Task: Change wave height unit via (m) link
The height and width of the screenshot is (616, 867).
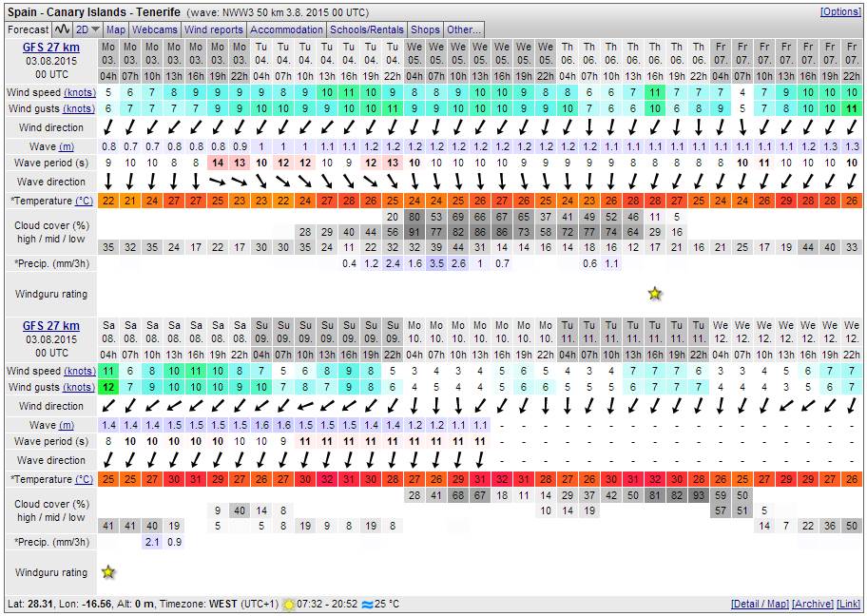Action: (x=67, y=146)
